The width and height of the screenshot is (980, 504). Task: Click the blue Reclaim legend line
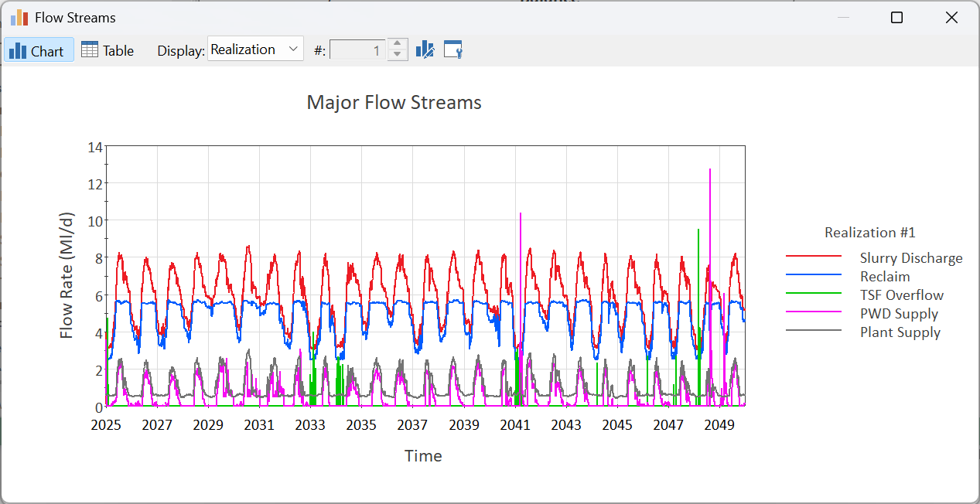point(814,275)
